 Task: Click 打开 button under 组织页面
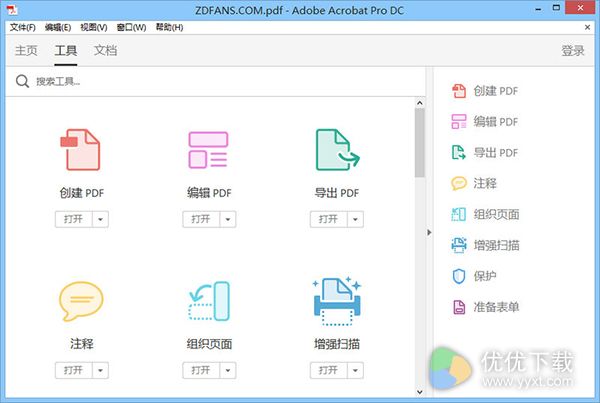coord(201,370)
